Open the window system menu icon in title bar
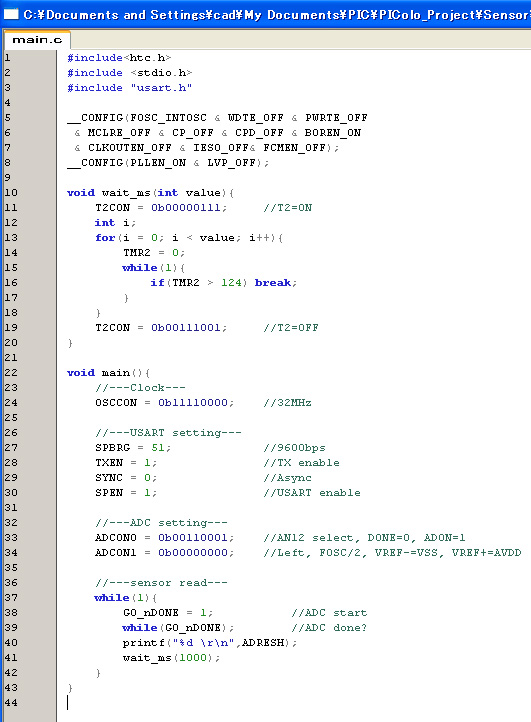The width and height of the screenshot is (531, 722). [11, 14]
